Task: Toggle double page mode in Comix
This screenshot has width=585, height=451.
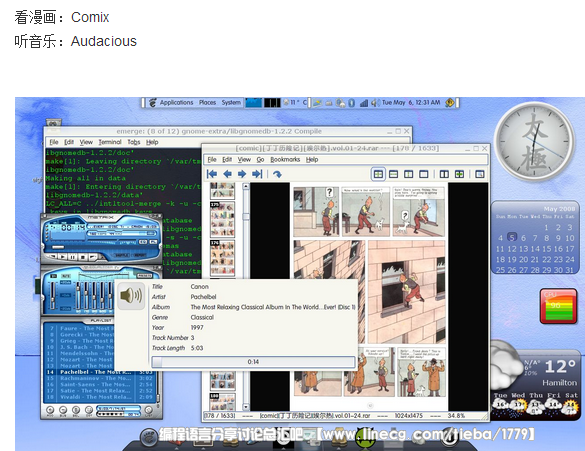Action: coord(444,174)
